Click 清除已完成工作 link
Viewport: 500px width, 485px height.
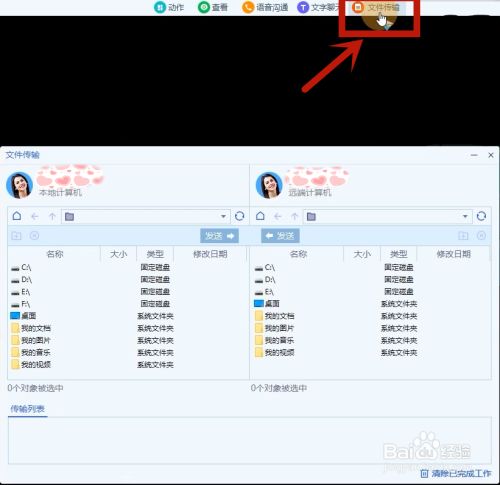456,473
